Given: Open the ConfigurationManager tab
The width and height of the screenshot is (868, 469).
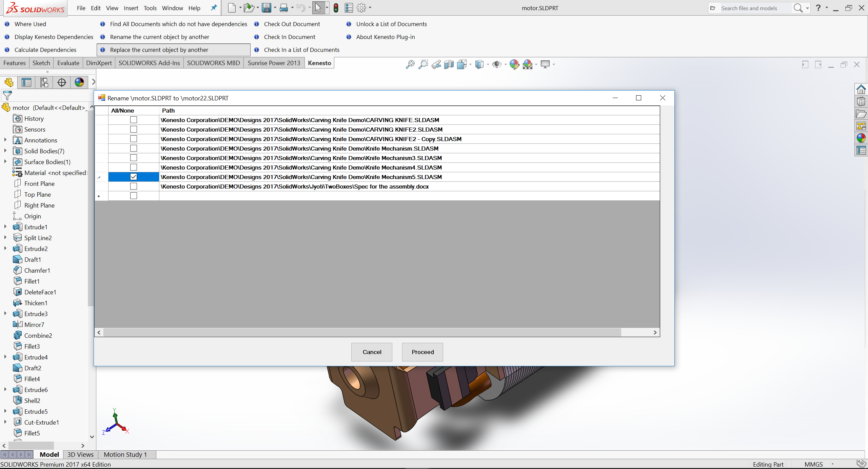Looking at the screenshot, I should tap(44, 82).
